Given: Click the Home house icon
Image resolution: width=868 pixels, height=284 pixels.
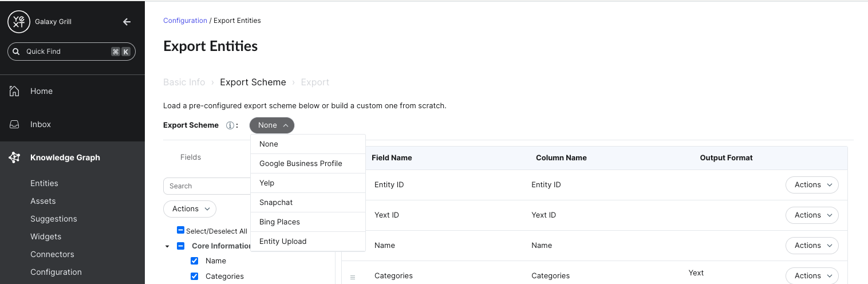Looking at the screenshot, I should 15,91.
